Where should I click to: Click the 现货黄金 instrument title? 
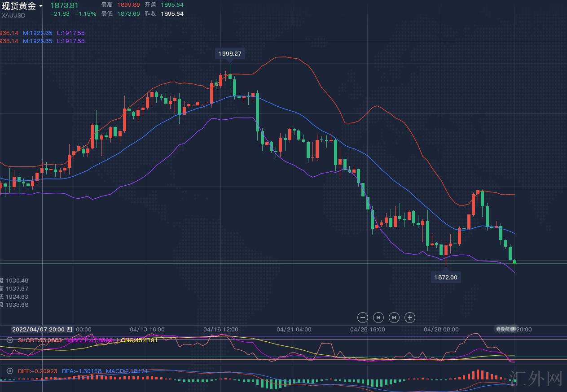(18, 6)
